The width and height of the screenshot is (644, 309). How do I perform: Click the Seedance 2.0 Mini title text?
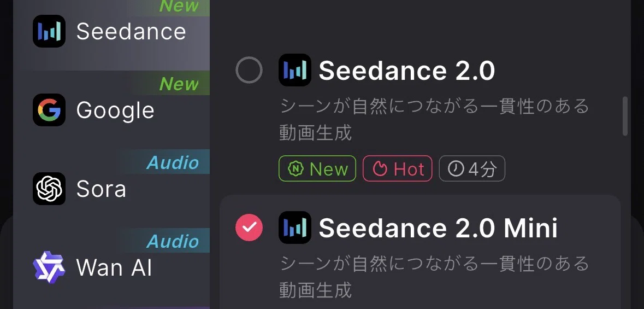pyautogui.click(x=438, y=228)
